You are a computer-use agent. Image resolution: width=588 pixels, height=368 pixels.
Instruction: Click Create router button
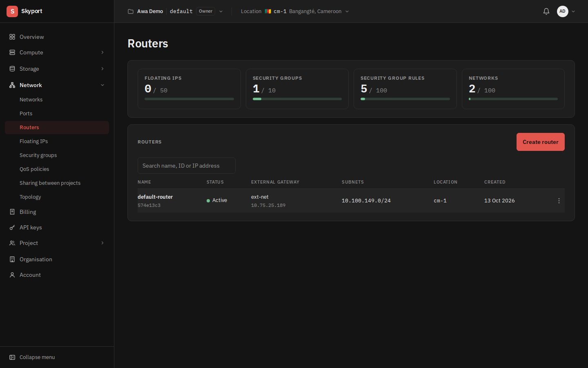pos(541,142)
